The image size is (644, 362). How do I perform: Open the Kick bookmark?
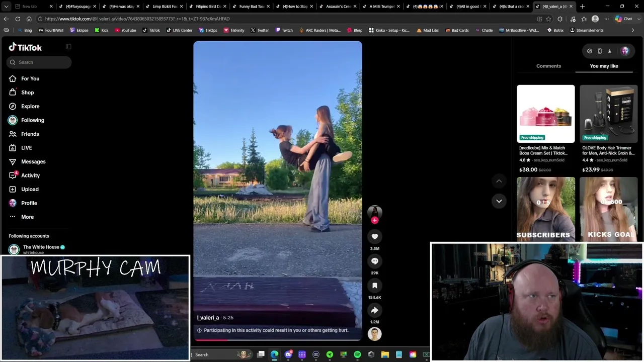[x=102, y=30]
